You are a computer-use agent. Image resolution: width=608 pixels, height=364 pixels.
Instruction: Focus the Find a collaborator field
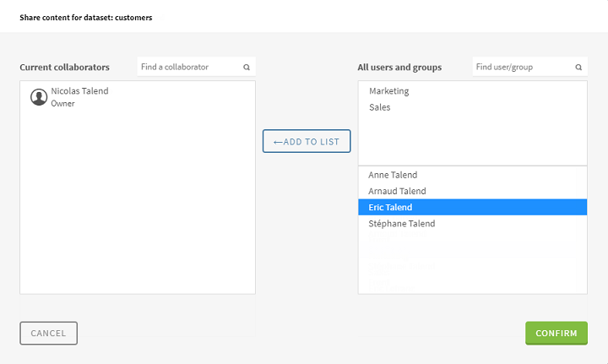[x=189, y=67]
